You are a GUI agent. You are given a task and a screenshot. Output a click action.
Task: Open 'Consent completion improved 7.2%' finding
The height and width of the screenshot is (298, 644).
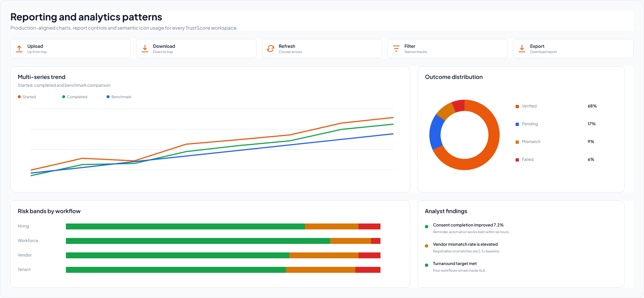468,225
